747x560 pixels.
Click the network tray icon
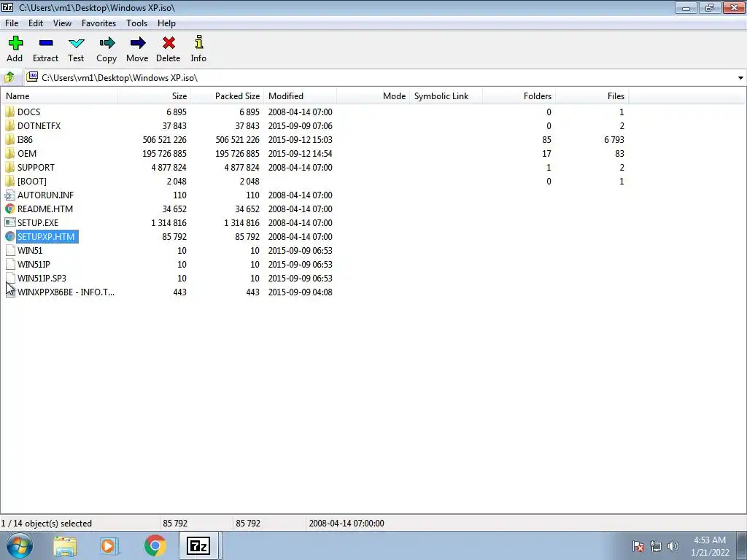pos(656,546)
